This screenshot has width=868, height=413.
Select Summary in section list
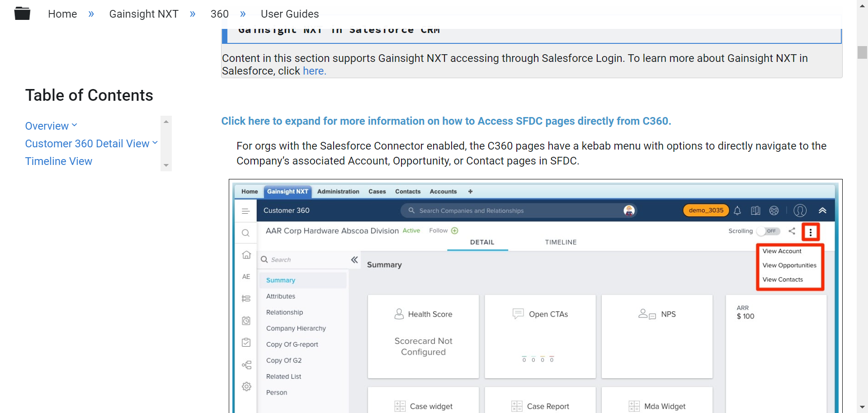click(303, 280)
